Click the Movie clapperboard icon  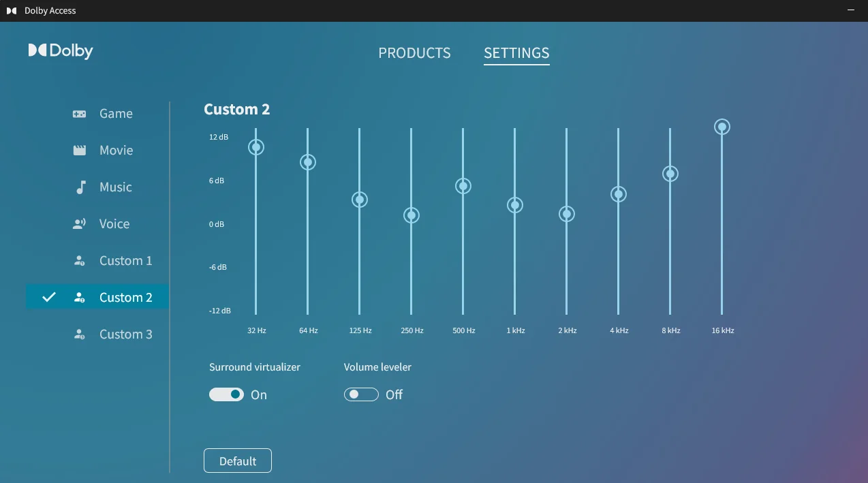[x=80, y=151]
